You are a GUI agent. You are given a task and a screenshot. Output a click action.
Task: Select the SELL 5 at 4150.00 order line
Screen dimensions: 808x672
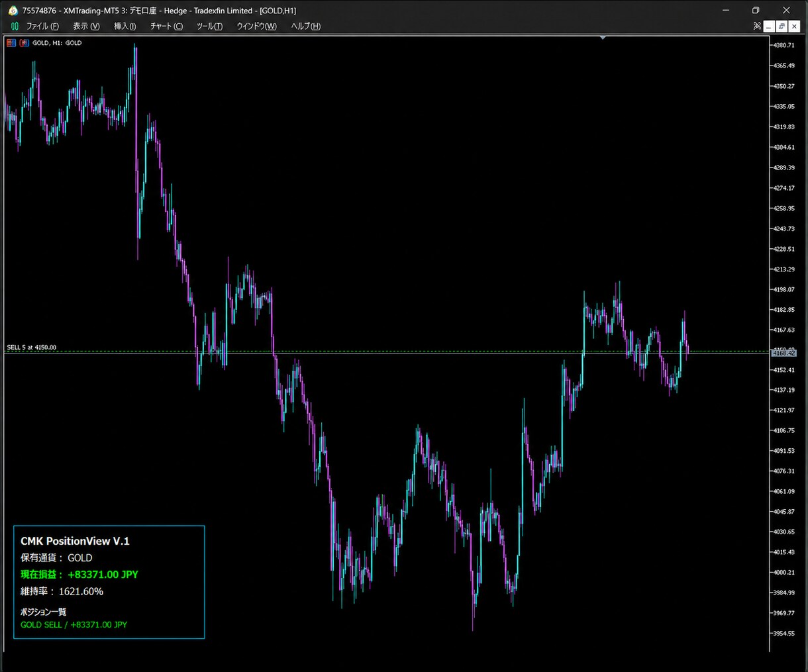32,348
